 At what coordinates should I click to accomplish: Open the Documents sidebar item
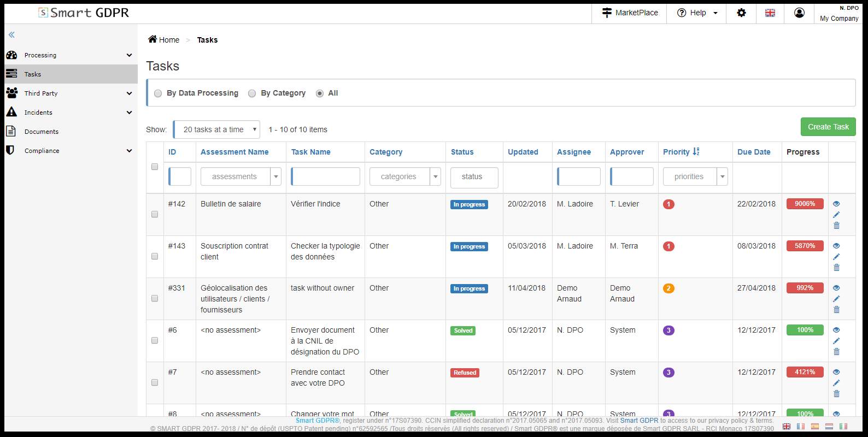(42, 132)
